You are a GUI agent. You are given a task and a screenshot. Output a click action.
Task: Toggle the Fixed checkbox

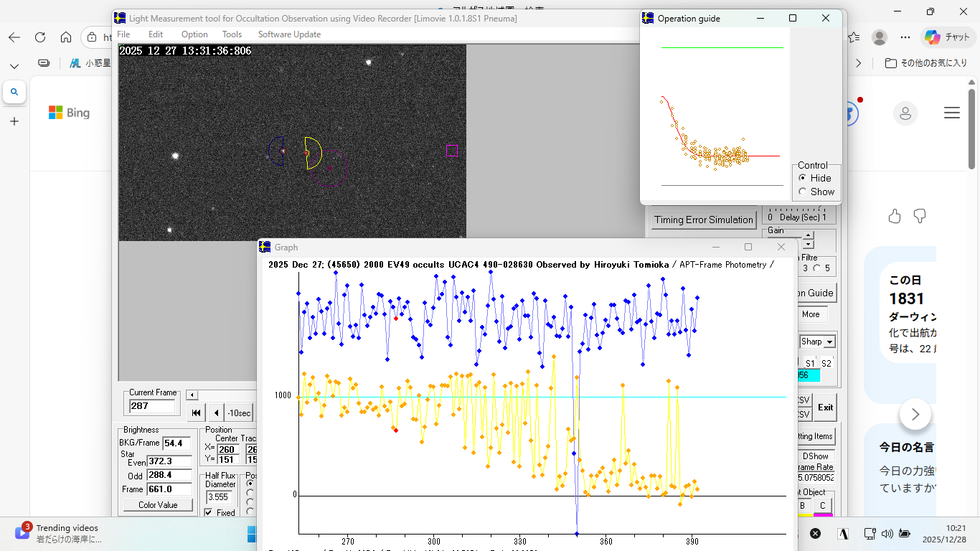(208, 512)
